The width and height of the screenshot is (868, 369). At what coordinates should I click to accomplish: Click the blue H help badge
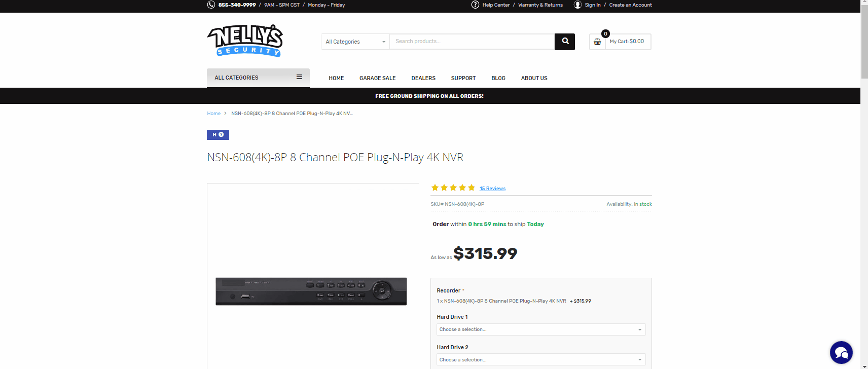pos(218,135)
